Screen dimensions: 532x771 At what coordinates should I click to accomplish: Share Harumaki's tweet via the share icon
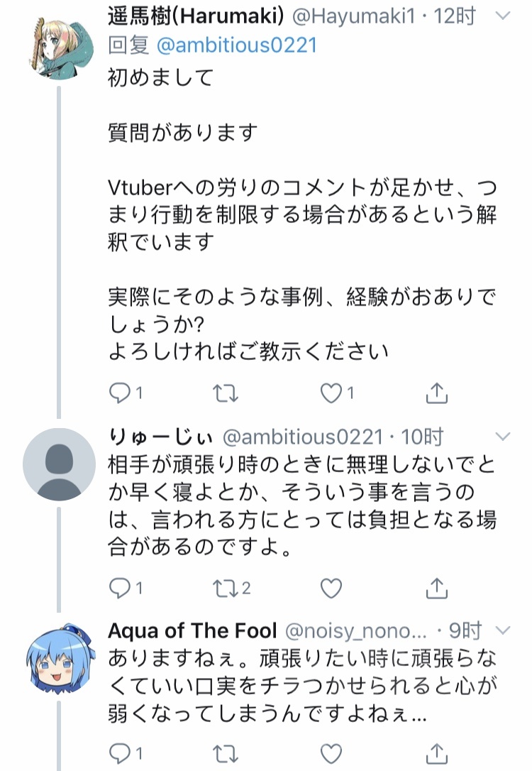tap(438, 391)
